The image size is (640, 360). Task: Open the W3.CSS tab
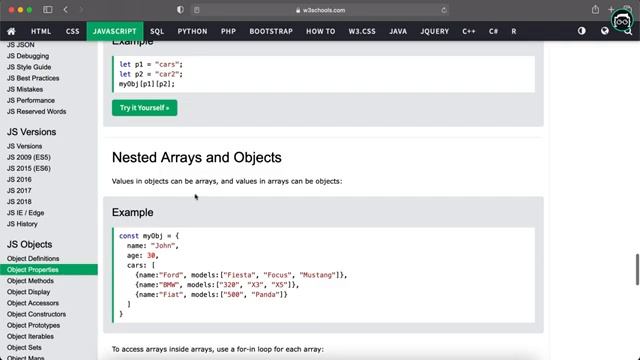tap(362, 31)
